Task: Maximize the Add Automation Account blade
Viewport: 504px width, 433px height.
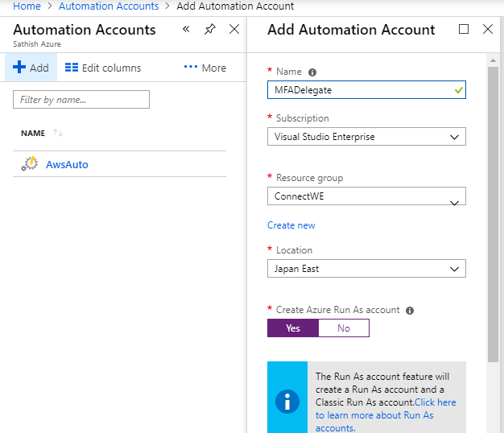Action: click(x=463, y=30)
